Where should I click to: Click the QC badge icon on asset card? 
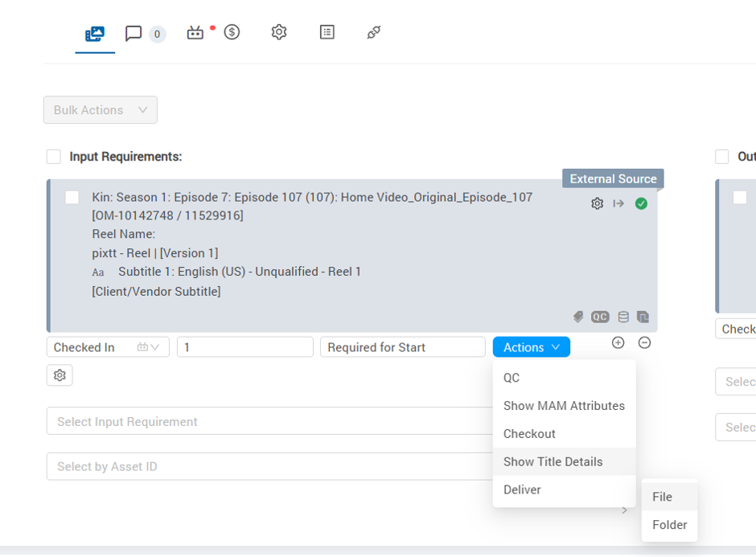pos(600,317)
